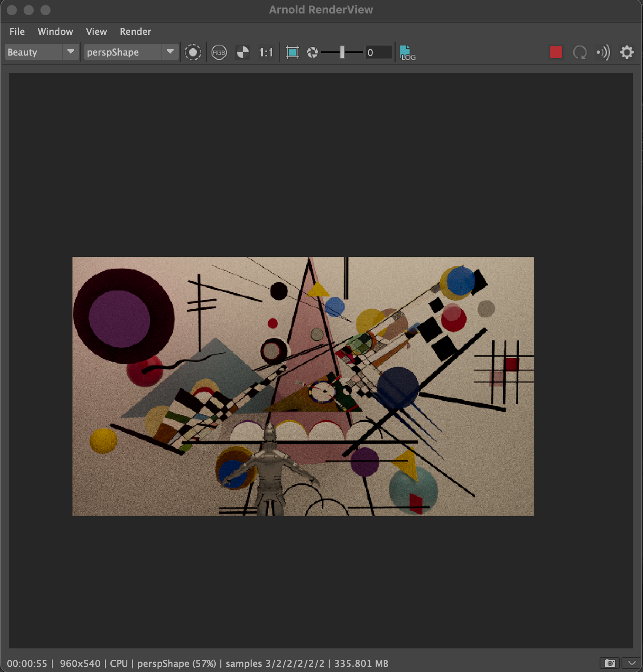Open the Beauty AOV dropdown

tap(42, 52)
